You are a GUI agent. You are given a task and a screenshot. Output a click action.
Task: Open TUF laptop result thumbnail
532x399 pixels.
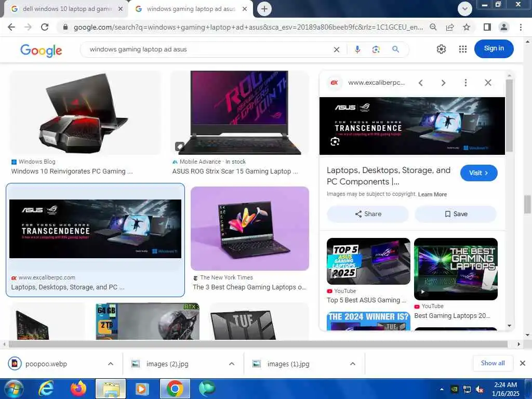[259, 321]
